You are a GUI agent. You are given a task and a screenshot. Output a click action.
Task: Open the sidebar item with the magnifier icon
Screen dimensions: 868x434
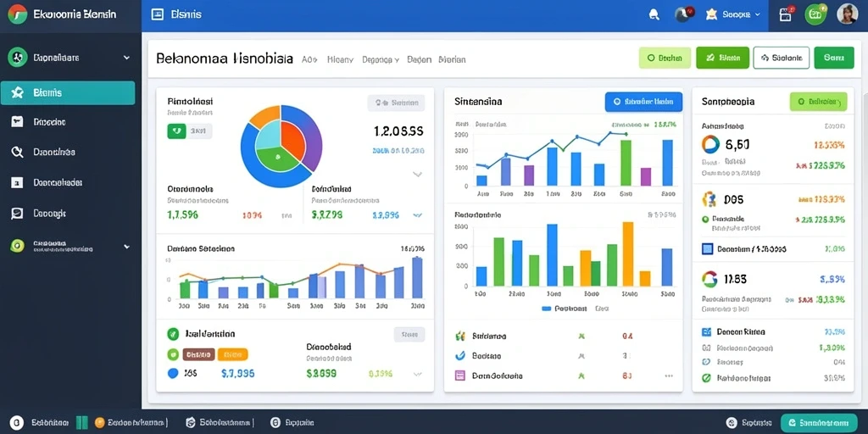pos(68,152)
